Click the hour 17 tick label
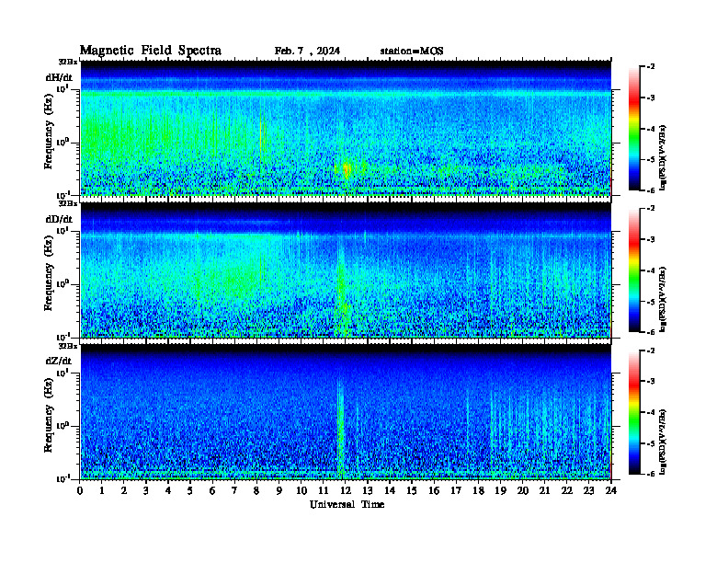728x563 pixels. [457, 491]
